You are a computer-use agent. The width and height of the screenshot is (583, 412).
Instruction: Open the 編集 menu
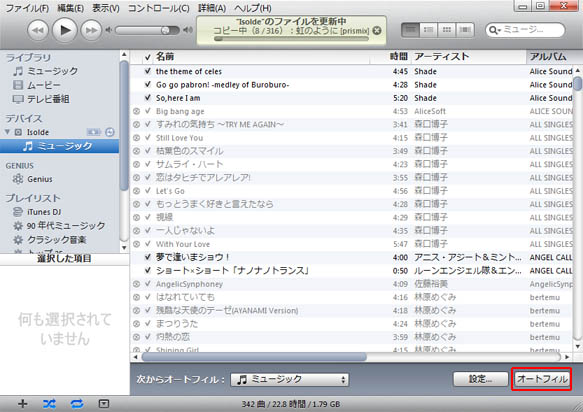(x=70, y=8)
